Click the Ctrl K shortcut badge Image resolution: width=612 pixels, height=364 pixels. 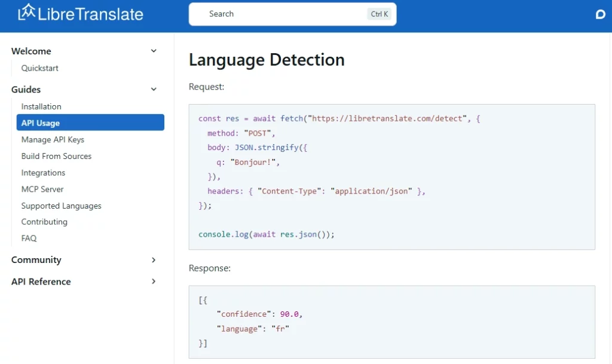[379, 14]
